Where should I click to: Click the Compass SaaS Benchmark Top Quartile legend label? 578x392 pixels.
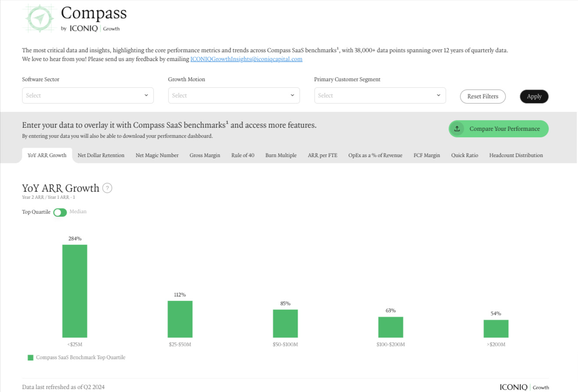tap(81, 357)
